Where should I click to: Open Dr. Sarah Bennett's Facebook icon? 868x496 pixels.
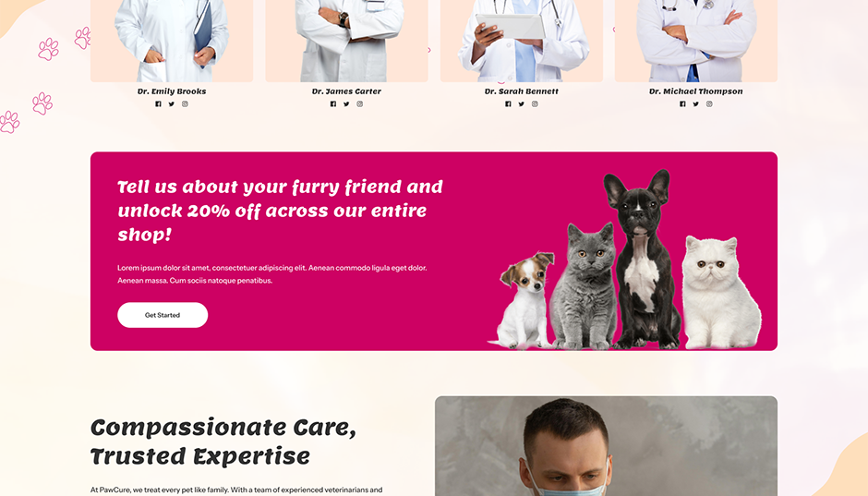508,104
